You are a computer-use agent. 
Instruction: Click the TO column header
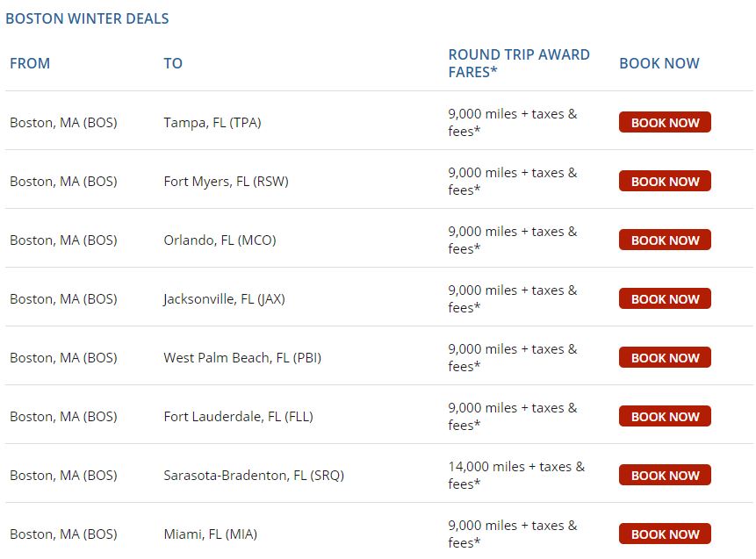(173, 63)
